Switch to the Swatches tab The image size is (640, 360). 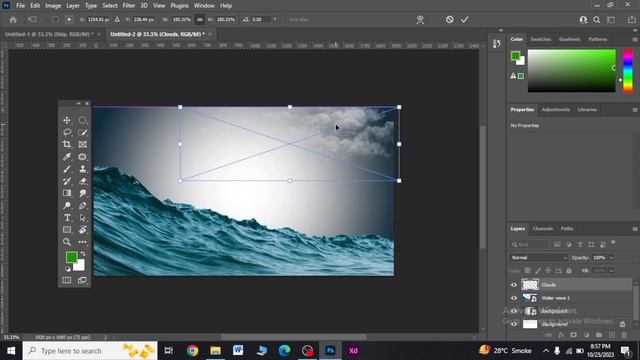[540, 39]
